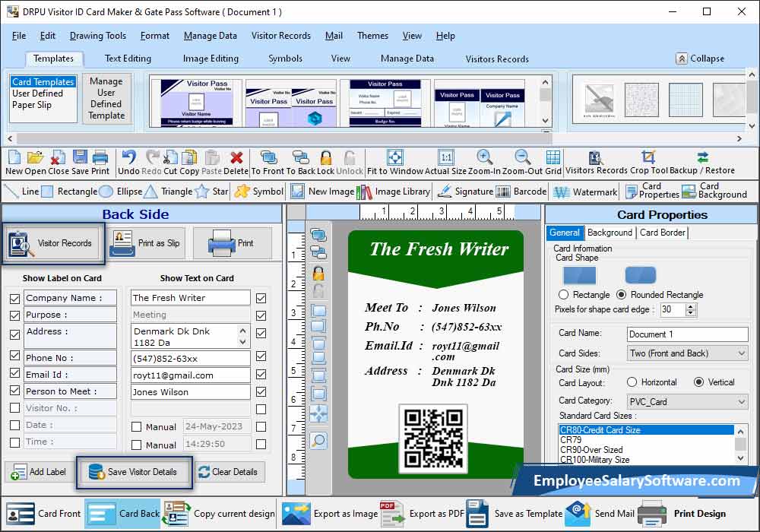Click Add Label button

click(40, 472)
